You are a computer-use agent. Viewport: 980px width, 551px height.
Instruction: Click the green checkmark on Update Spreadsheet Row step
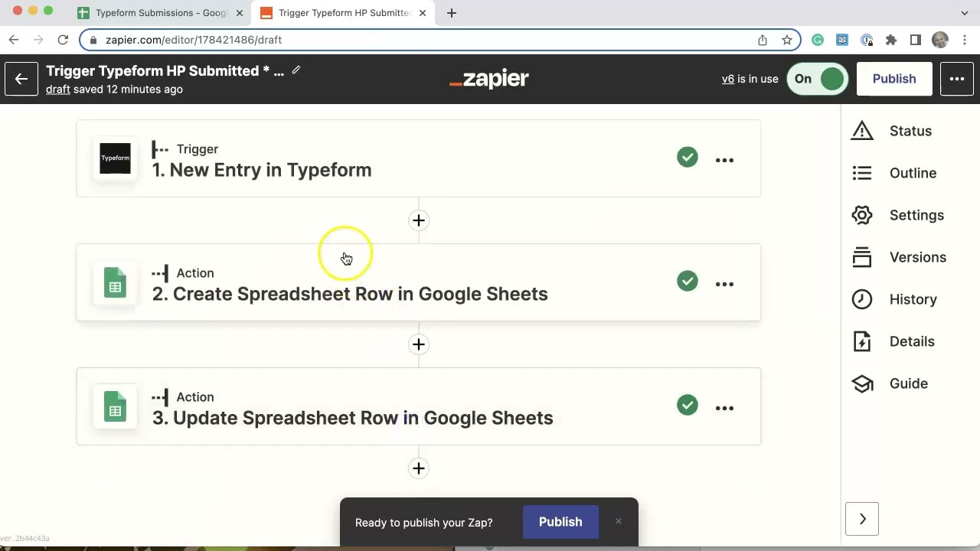pyautogui.click(x=688, y=405)
